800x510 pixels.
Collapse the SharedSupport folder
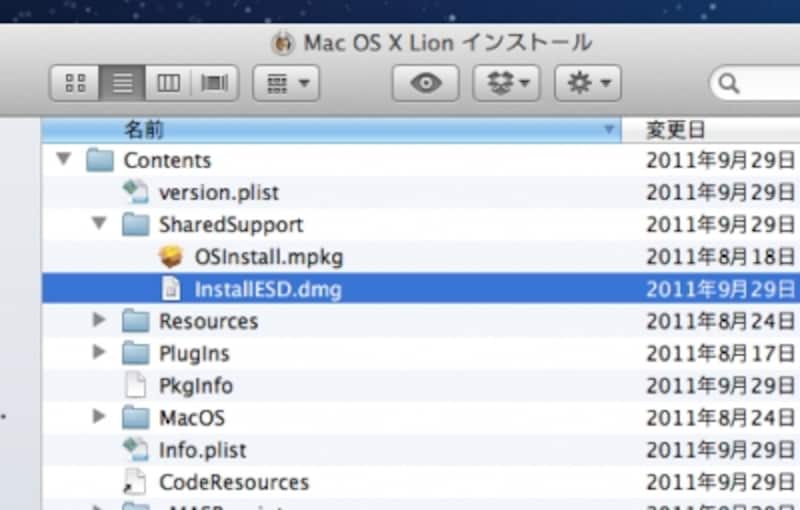[x=99, y=223]
